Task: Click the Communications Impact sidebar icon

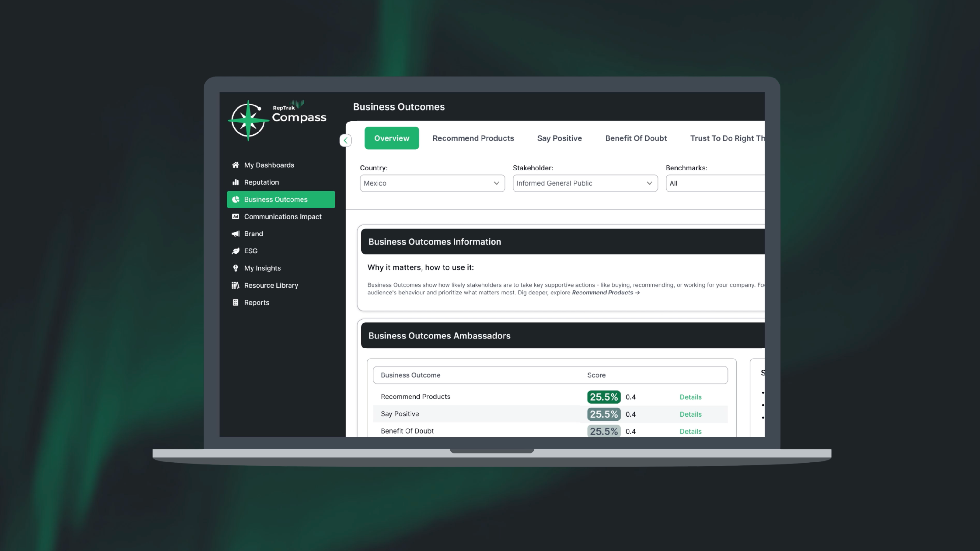Action: [236, 216]
